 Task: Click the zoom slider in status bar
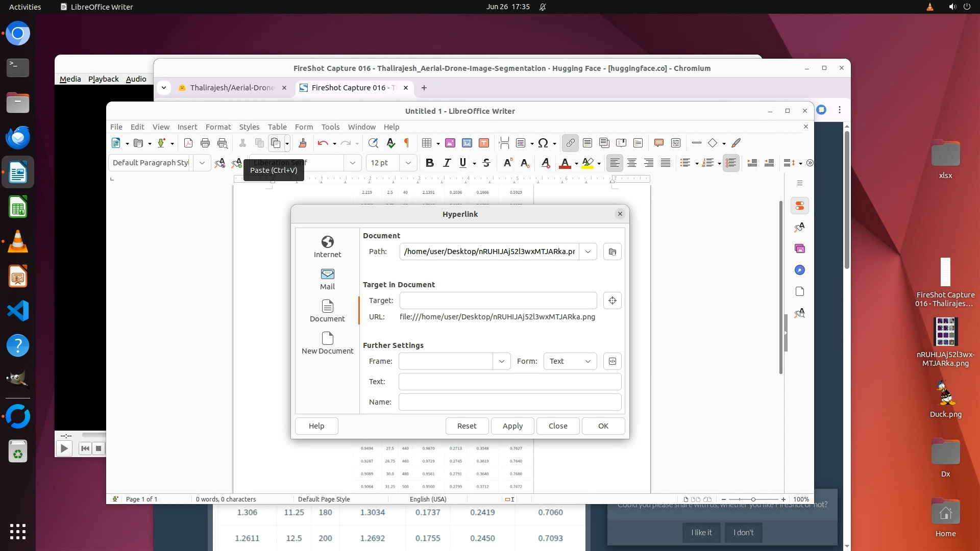[x=753, y=499]
